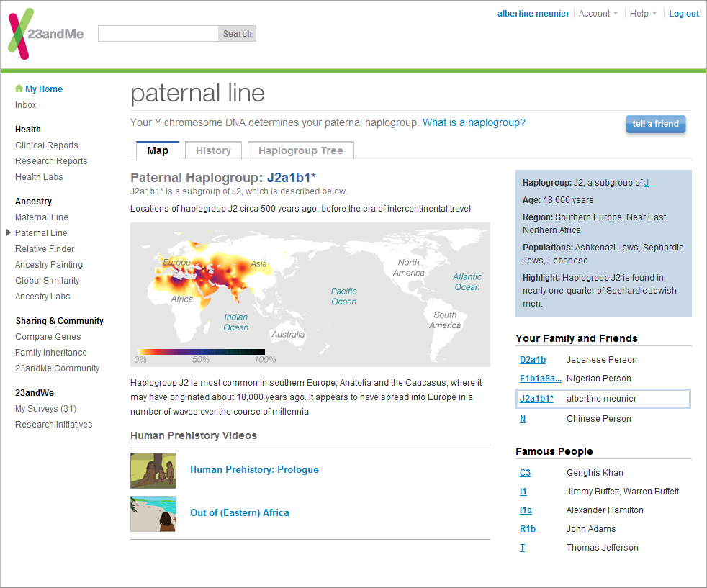Open the Haplogroup Tree tab
707x588 pixels.
click(x=301, y=150)
